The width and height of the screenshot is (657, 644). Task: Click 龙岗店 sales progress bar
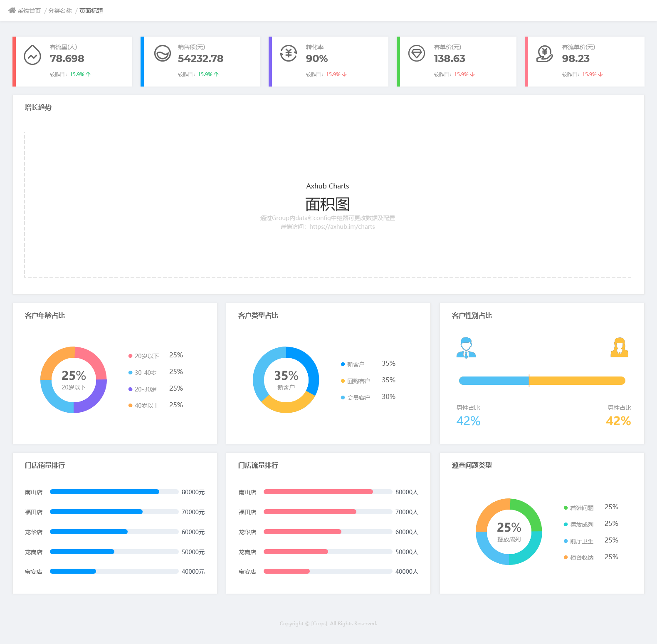[114, 552]
